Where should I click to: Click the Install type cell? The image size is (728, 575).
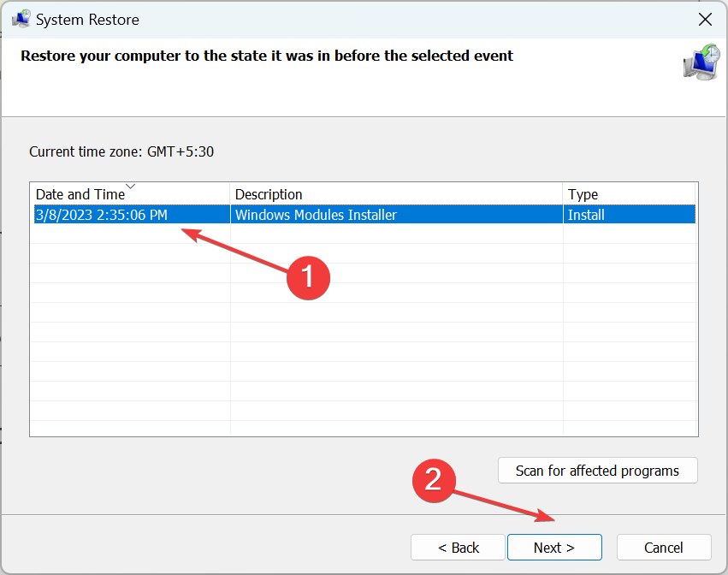(x=586, y=215)
